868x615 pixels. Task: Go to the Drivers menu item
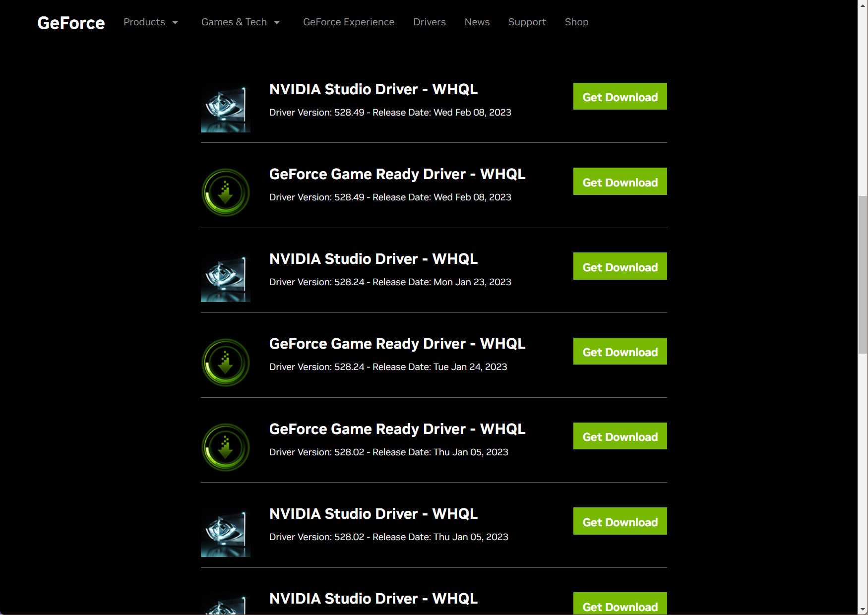coord(429,22)
